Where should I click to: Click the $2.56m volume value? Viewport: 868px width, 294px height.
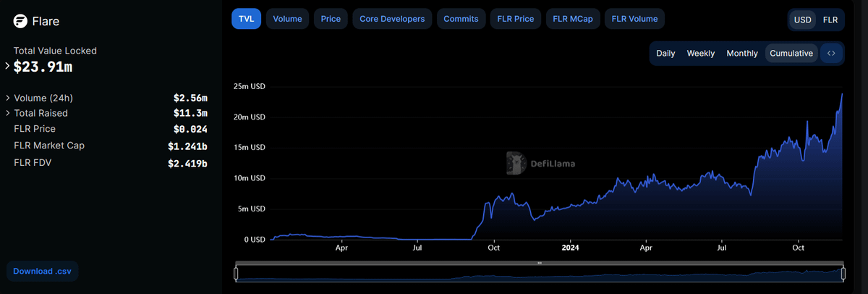(x=190, y=98)
